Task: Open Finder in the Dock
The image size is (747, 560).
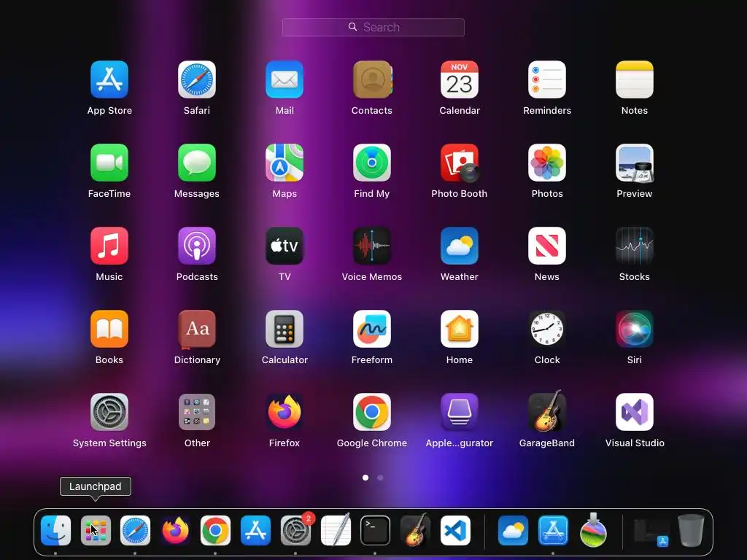Action: coord(55,531)
